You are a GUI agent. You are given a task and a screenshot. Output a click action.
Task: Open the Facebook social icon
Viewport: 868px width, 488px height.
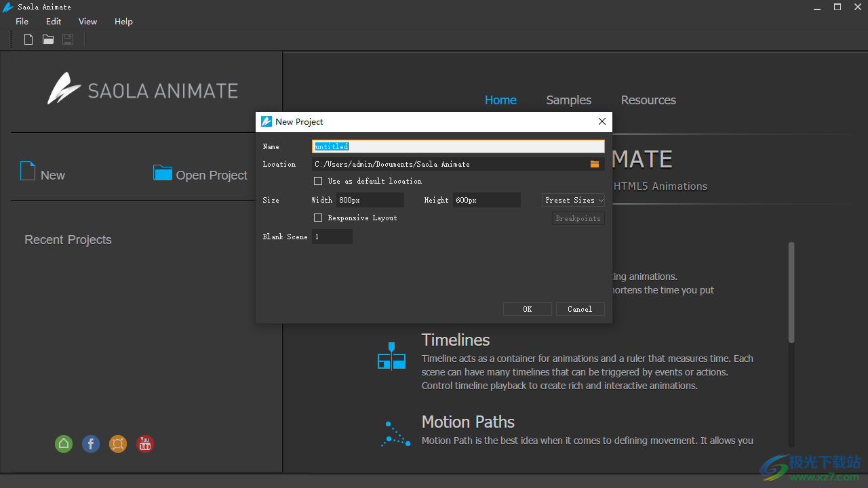point(91,444)
